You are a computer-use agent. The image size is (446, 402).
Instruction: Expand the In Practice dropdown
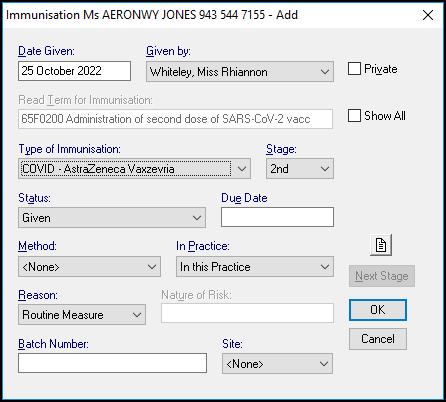(255, 267)
